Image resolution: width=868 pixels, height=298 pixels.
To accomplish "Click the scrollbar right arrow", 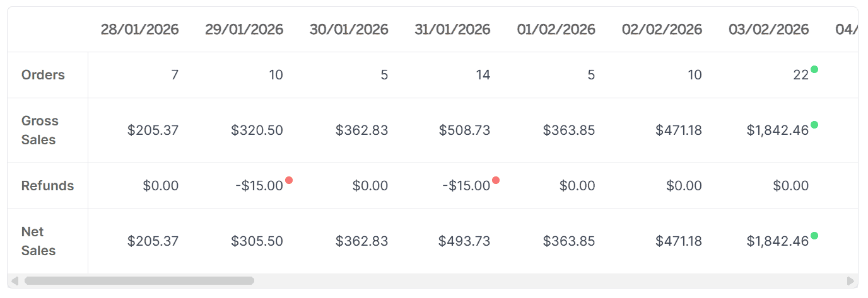I will 850,281.
